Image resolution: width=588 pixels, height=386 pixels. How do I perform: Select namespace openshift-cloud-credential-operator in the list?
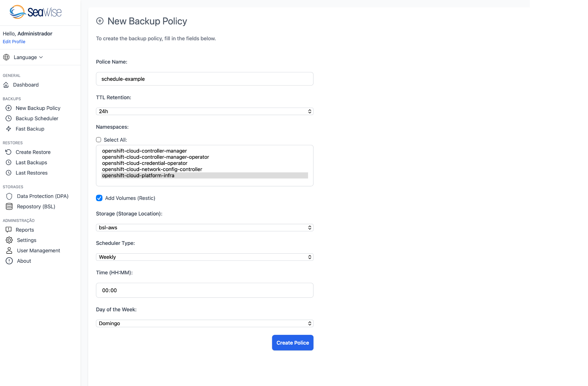click(145, 163)
